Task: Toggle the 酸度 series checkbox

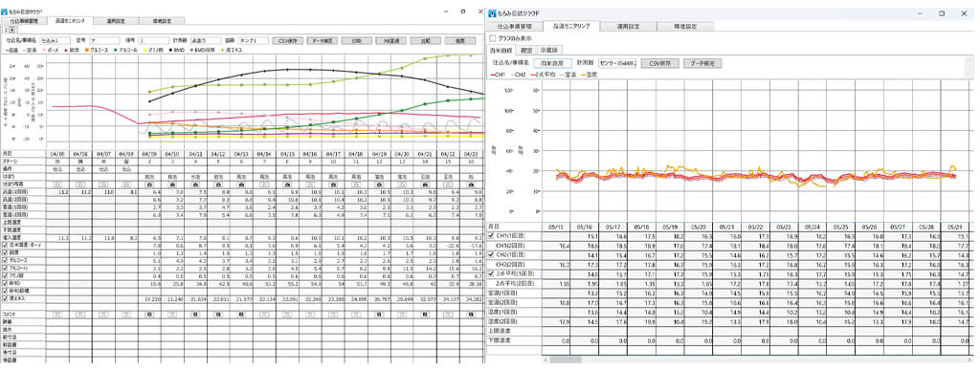Action: 4,254
